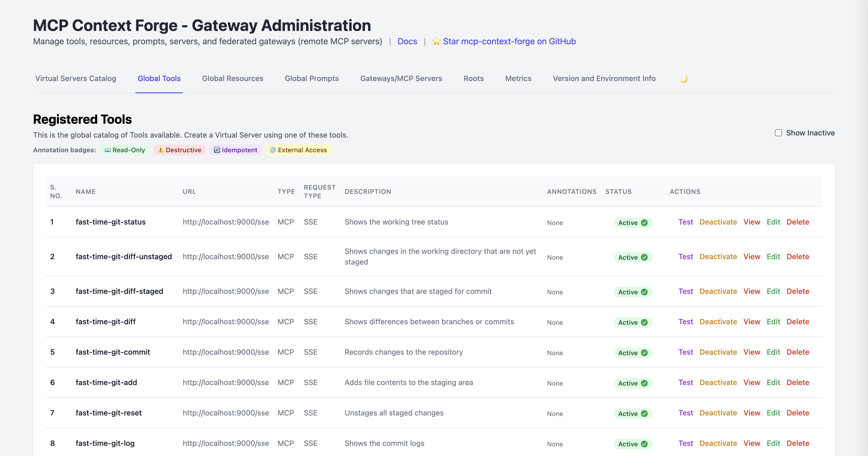Viewport: 868px width, 456px height.
Task: Edit the fast-time-git-diff tool
Action: 773,322
